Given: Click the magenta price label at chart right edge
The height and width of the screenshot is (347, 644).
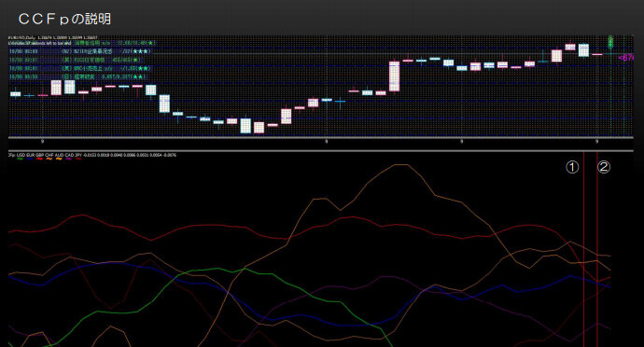Looking at the screenshot, I should coord(626,58).
